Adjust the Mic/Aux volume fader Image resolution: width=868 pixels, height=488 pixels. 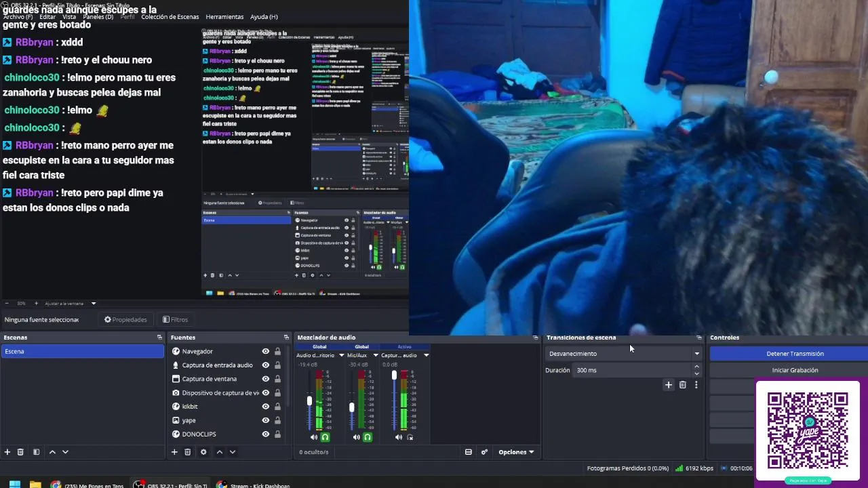[x=351, y=407]
